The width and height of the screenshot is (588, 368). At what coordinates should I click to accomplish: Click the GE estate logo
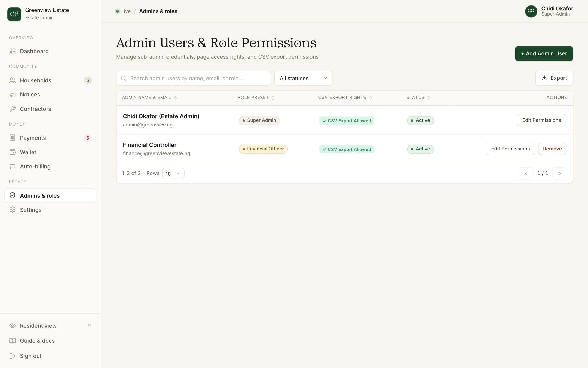(x=14, y=14)
